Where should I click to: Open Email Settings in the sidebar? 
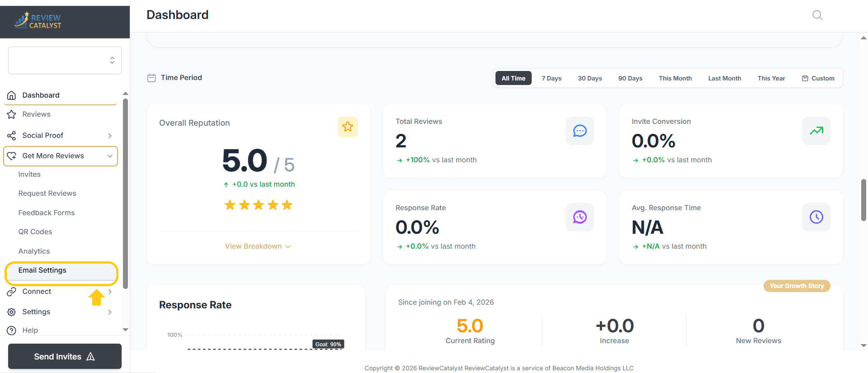pyautogui.click(x=42, y=270)
